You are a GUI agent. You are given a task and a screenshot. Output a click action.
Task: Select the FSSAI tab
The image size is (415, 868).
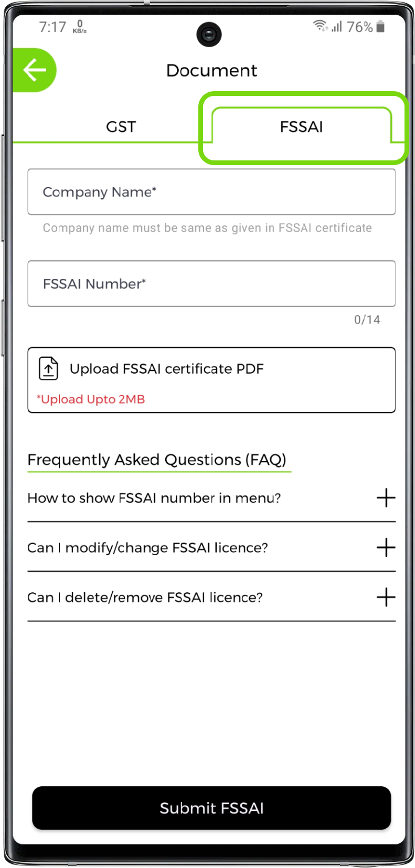pos(301,127)
